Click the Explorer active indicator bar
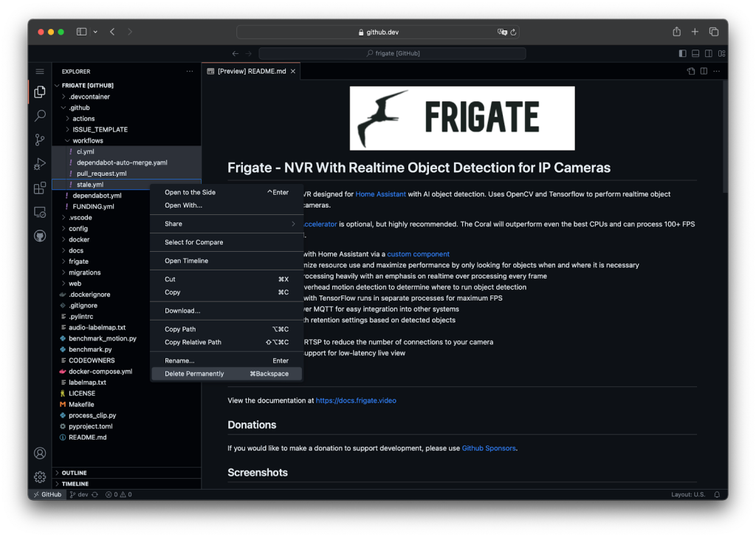This screenshot has width=756, height=537. [x=27, y=92]
